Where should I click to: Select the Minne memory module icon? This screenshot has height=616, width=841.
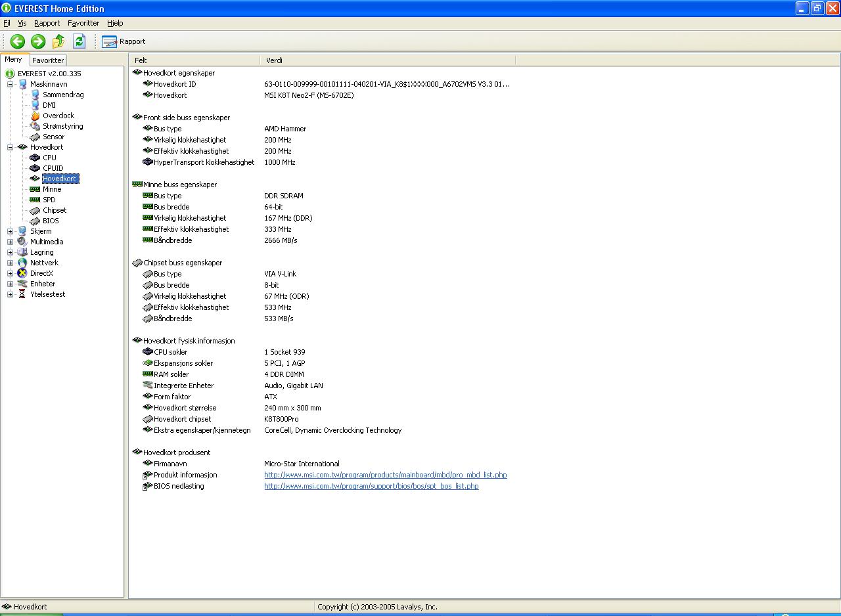(x=35, y=189)
